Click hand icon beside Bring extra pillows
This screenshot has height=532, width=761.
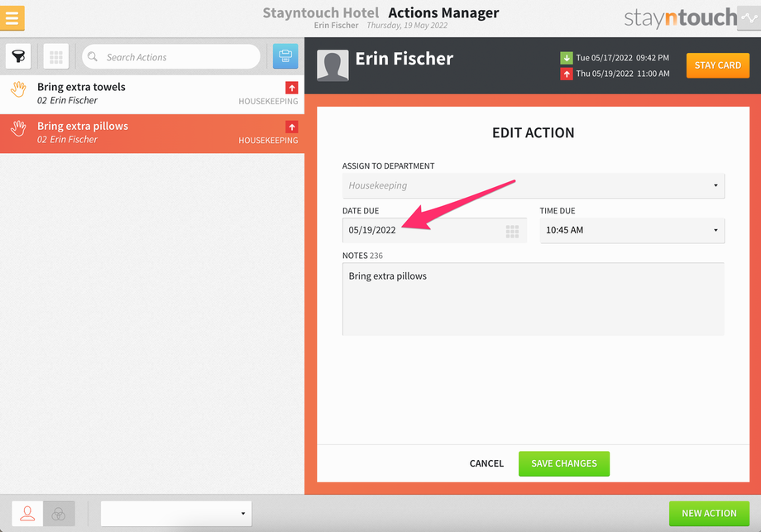pyautogui.click(x=18, y=128)
